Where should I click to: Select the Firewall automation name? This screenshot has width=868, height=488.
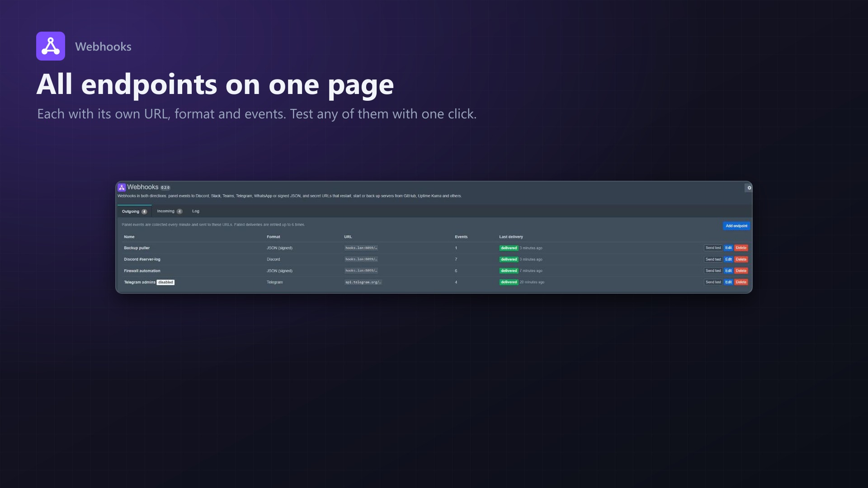142,271
